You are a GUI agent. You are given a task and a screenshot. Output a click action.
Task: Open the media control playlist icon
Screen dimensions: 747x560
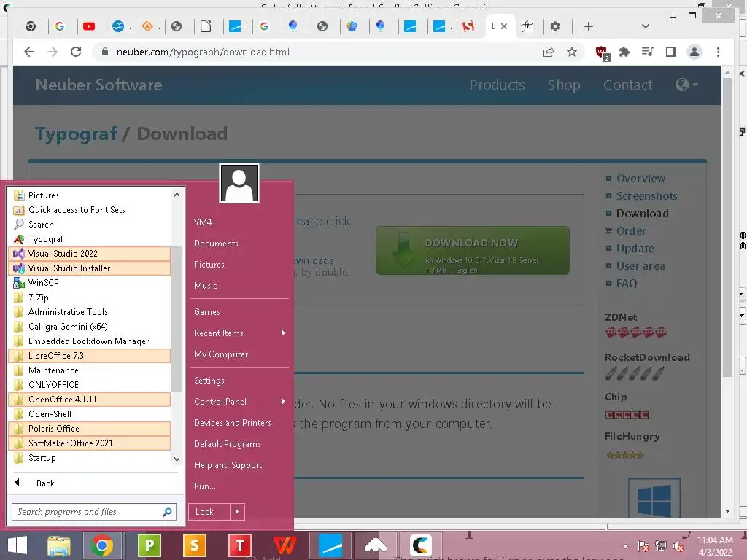point(648,52)
